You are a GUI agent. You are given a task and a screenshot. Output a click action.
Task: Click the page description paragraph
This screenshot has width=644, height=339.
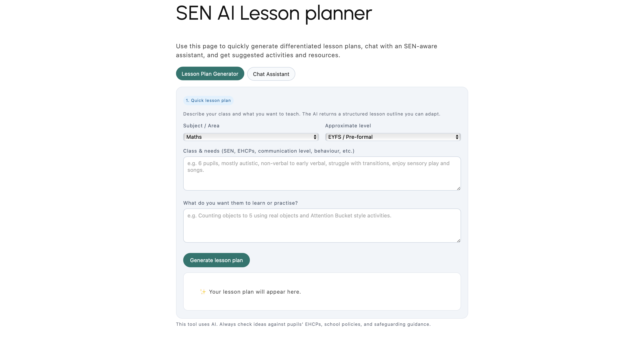click(306, 51)
